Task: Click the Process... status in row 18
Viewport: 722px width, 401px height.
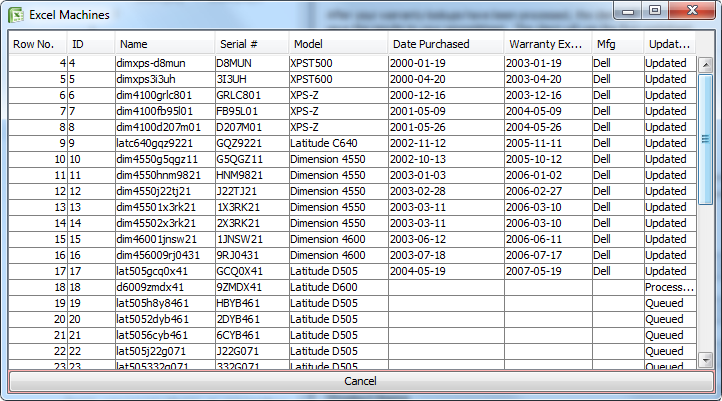Action: pos(670,287)
